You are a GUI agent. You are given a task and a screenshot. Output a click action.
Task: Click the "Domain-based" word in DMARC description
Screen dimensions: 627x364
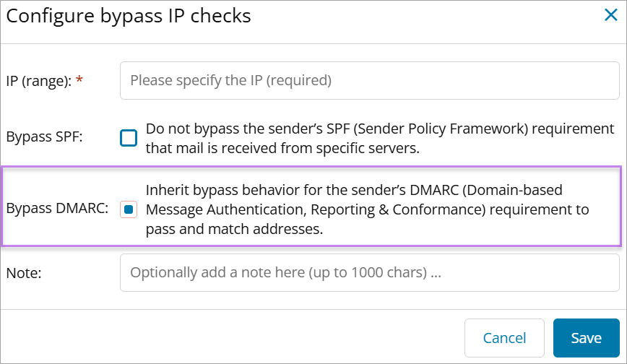click(x=519, y=191)
